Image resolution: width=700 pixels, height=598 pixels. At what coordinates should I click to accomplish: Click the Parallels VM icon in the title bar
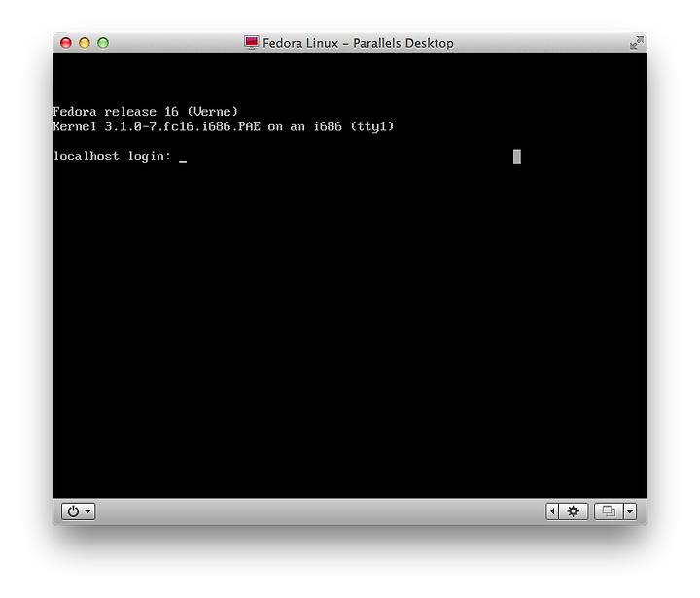tap(252, 43)
